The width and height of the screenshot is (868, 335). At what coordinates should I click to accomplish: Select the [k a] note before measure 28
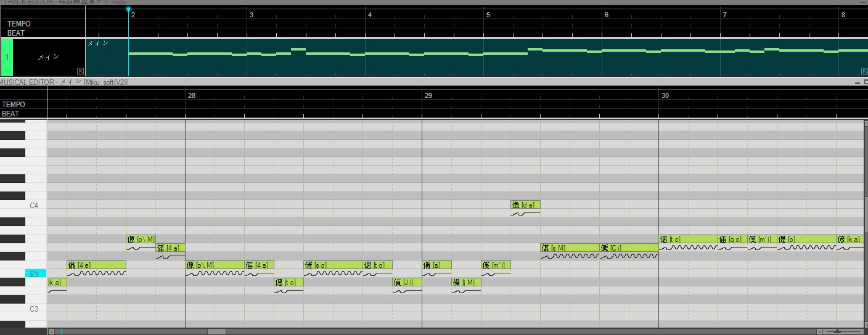pos(57,283)
